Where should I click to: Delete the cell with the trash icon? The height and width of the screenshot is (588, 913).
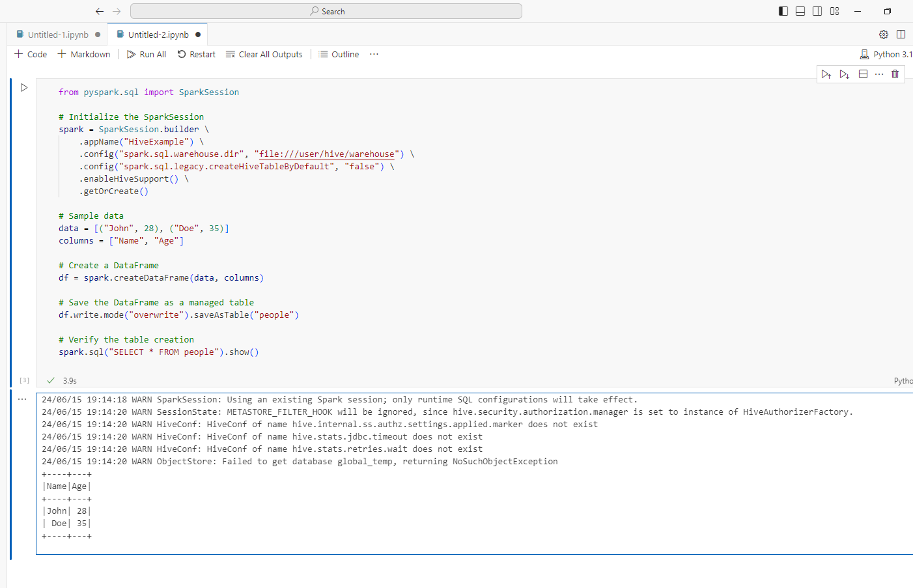coord(895,74)
